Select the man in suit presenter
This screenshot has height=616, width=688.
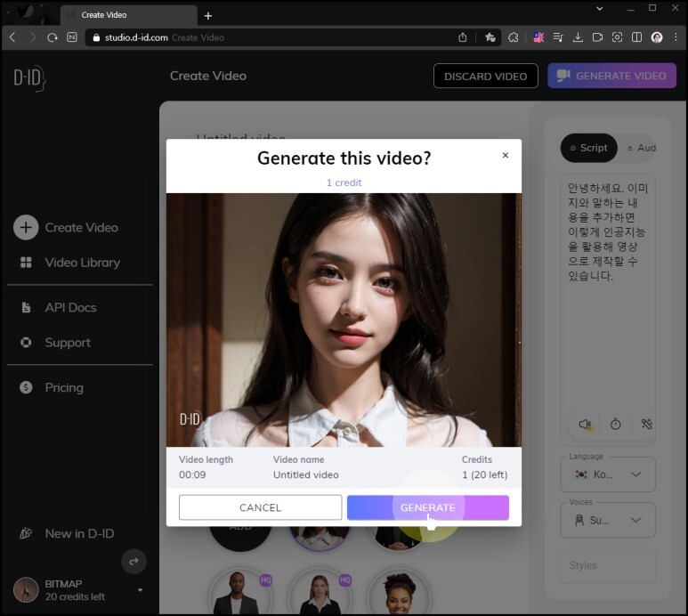pyautogui.click(x=240, y=592)
